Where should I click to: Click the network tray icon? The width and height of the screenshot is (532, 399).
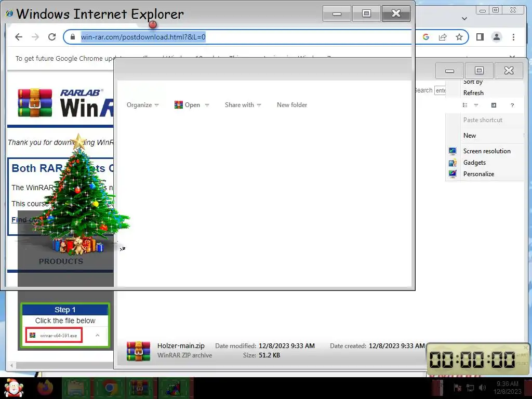coord(470,388)
